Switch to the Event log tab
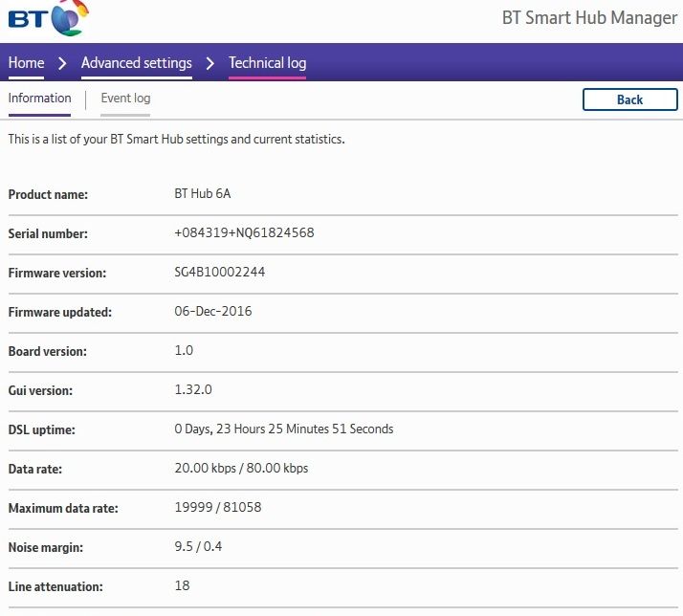Image resolution: width=683 pixels, height=616 pixels. coord(125,98)
